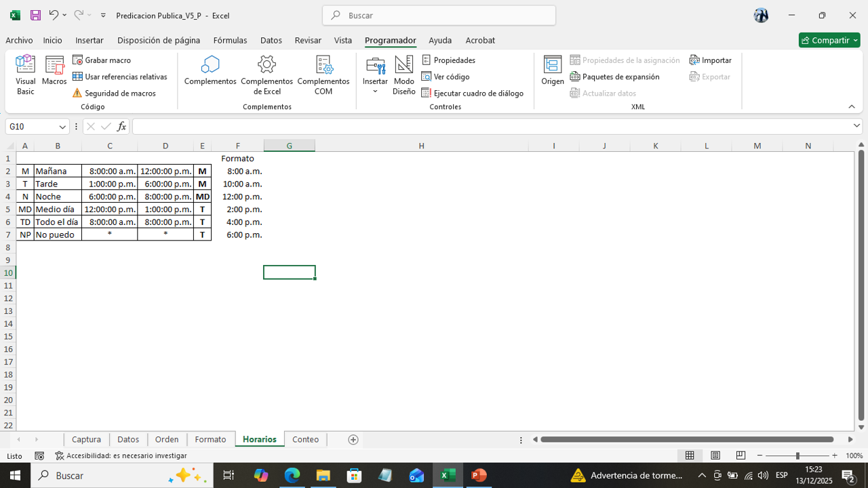This screenshot has width=868, height=488.
Task: Click the horizontal scrollbar
Action: [x=687, y=439]
